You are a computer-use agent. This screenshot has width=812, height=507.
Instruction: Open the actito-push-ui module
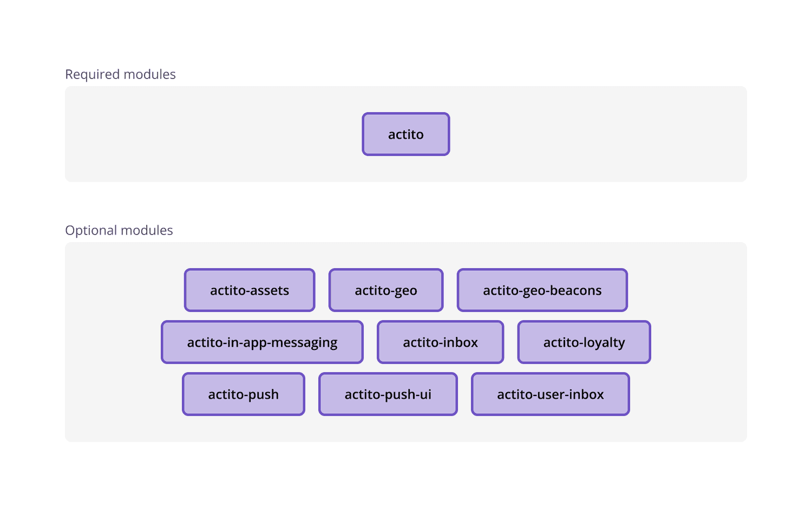(x=388, y=394)
